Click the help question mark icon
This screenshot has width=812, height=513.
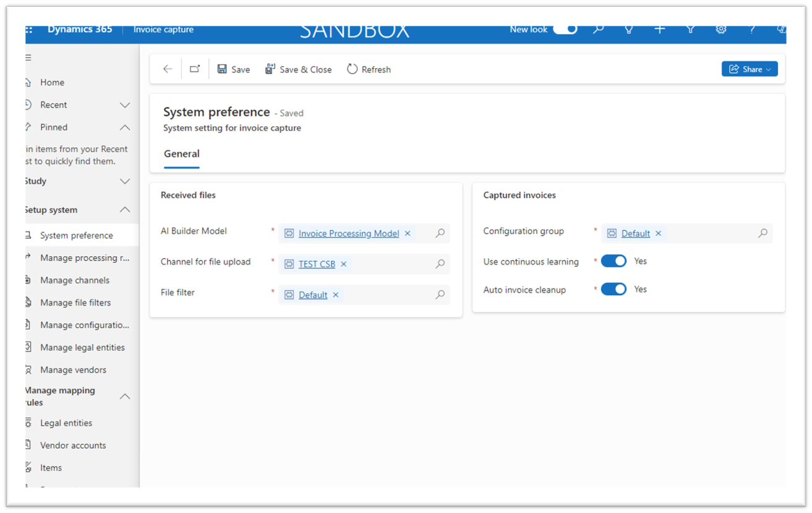point(751,28)
